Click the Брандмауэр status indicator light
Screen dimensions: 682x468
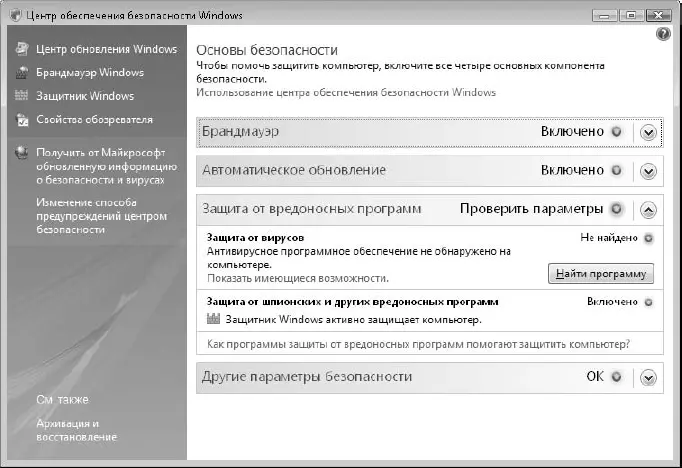click(616, 131)
